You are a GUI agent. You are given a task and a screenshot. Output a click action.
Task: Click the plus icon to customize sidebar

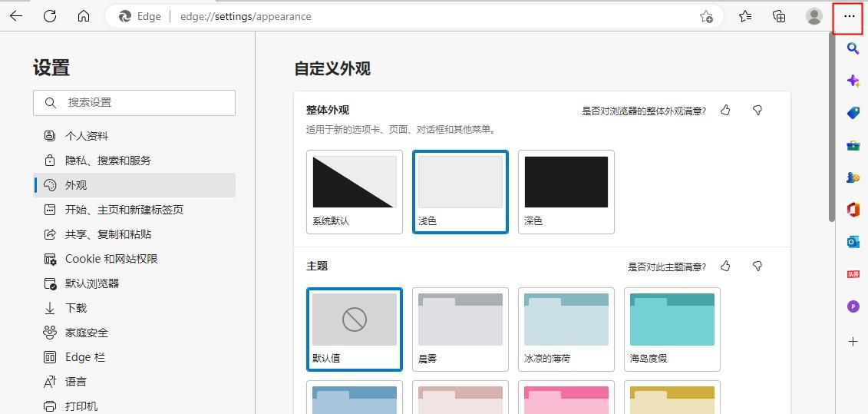coord(853,341)
